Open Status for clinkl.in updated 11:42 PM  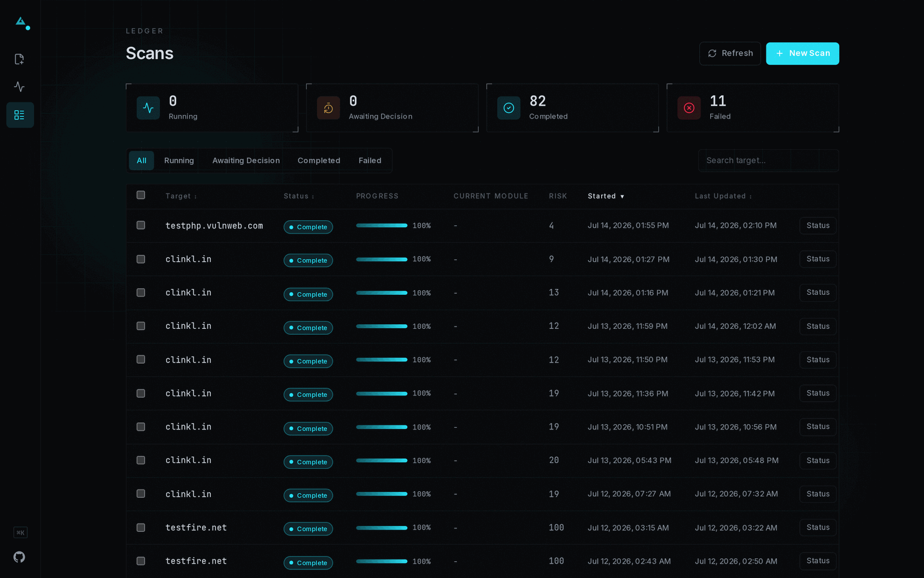tap(818, 393)
